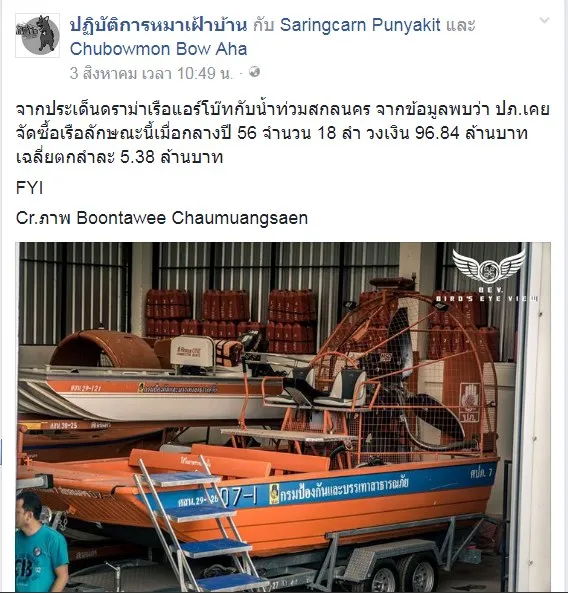The width and height of the screenshot is (568, 593).
Task: Click the globe public privacy icon
Action: coord(255,72)
